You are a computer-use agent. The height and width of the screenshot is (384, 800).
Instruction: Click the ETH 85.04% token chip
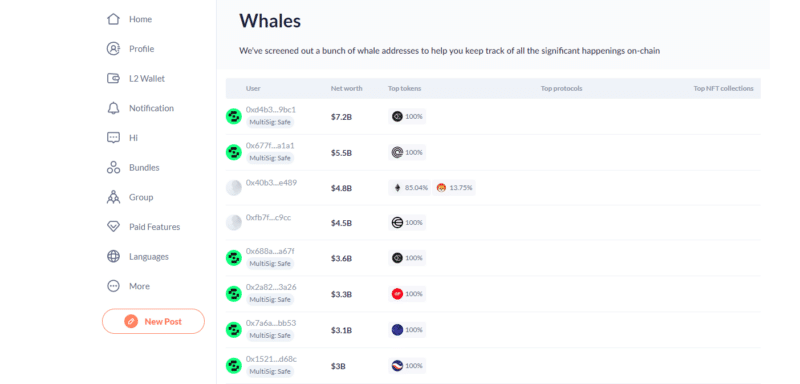coord(409,188)
